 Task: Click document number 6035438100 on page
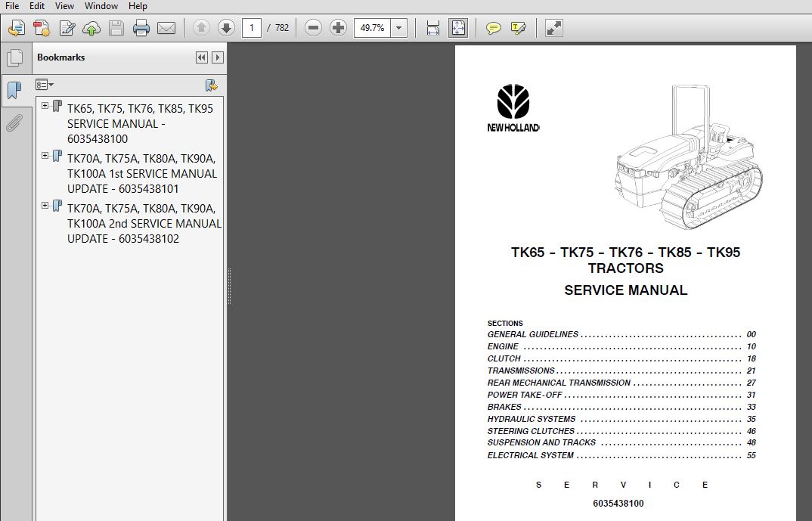pos(618,504)
